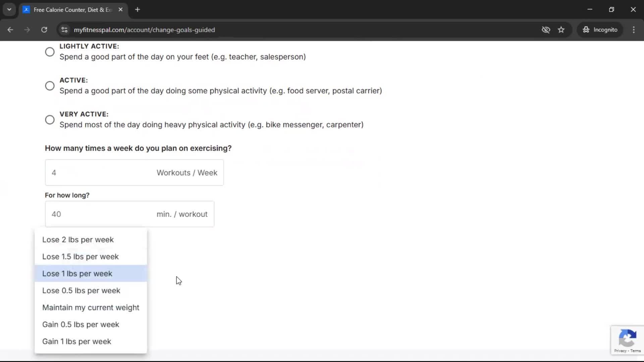Click the address bar URL

pyautogui.click(x=144, y=30)
